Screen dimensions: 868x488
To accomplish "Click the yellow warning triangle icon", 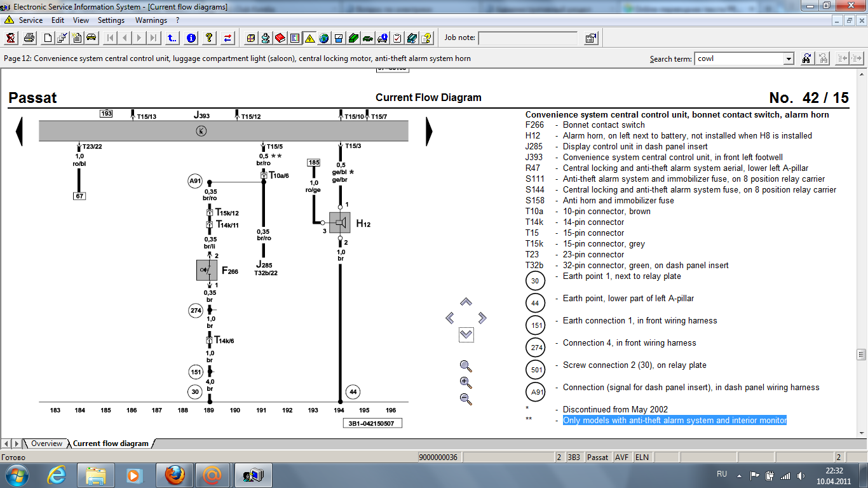I will pyautogui.click(x=309, y=38).
